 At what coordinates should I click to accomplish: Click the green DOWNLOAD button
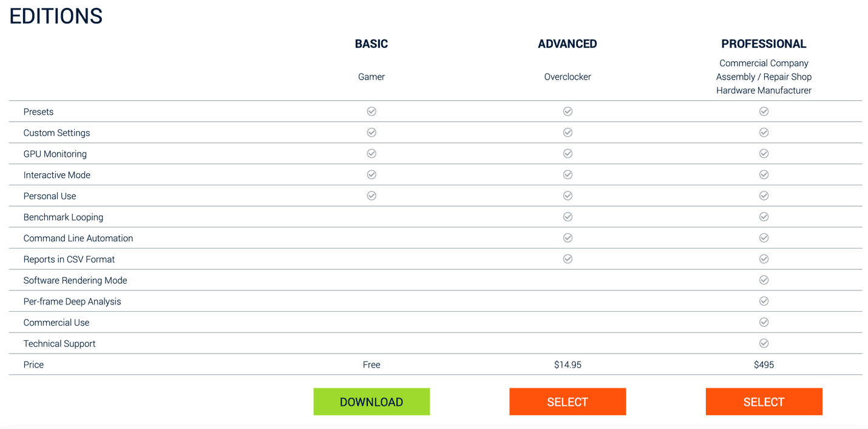coord(371,402)
